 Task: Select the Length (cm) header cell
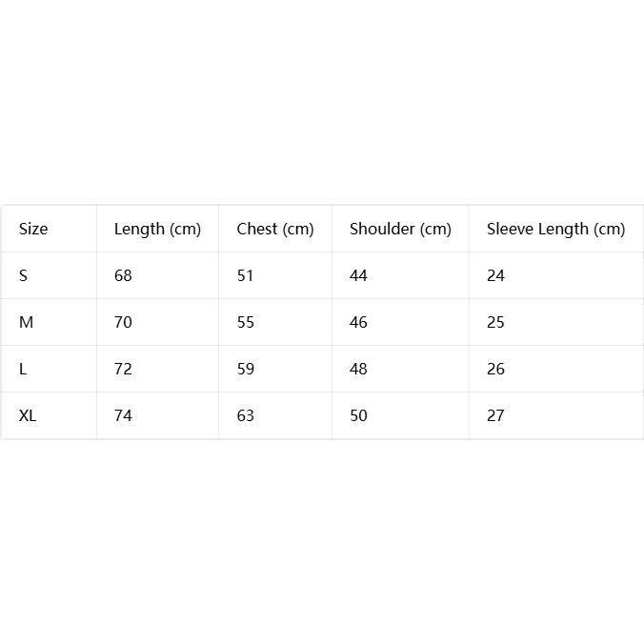coord(158,230)
